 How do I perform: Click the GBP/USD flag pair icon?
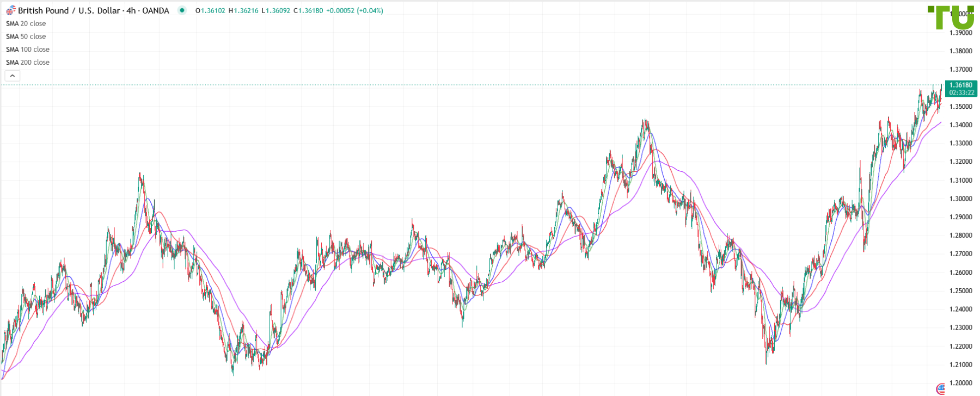pyautogui.click(x=11, y=10)
